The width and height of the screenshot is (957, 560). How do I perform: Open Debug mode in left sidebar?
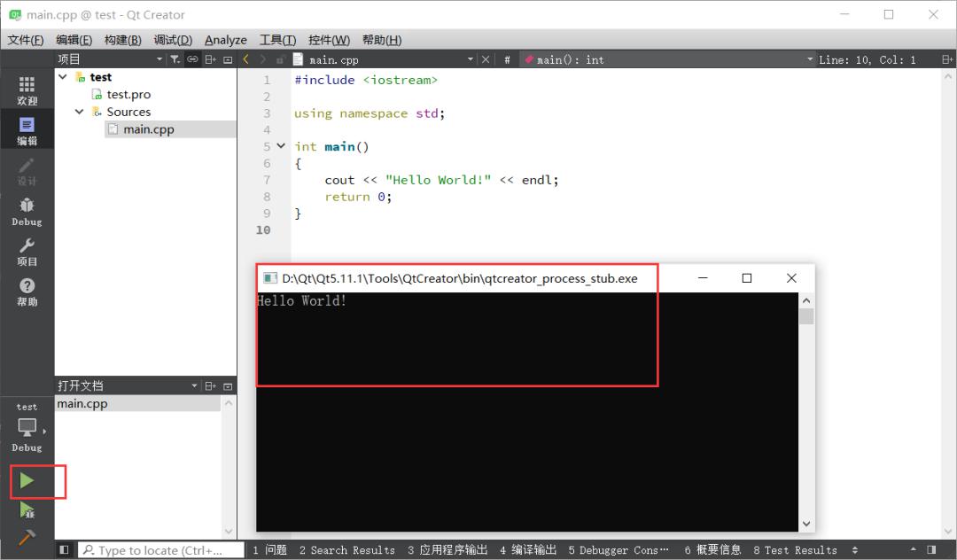click(27, 212)
